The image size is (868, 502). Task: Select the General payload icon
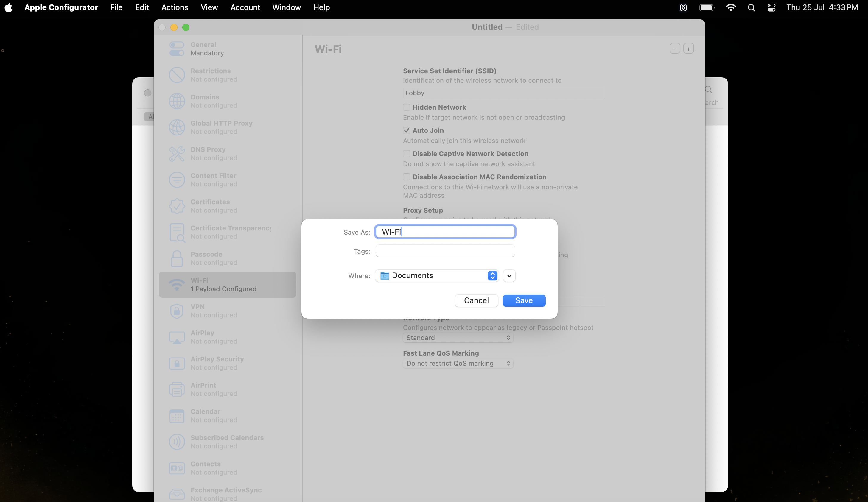(x=177, y=49)
